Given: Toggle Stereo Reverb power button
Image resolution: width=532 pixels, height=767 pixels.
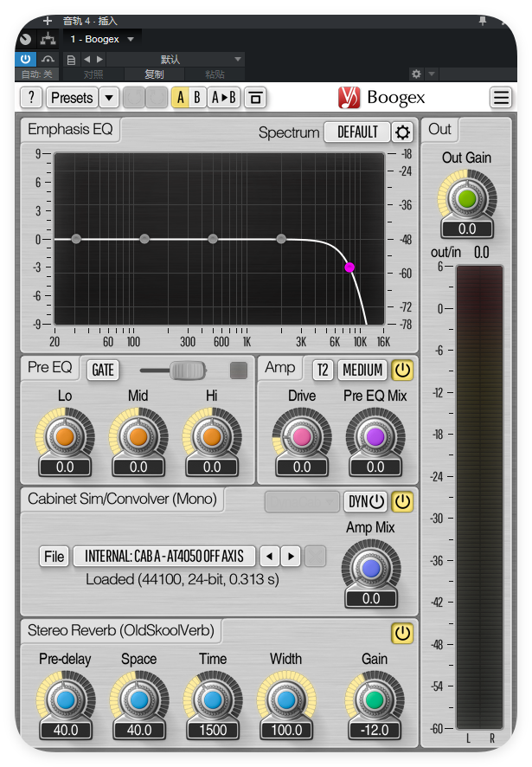Looking at the screenshot, I should (x=402, y=633).
